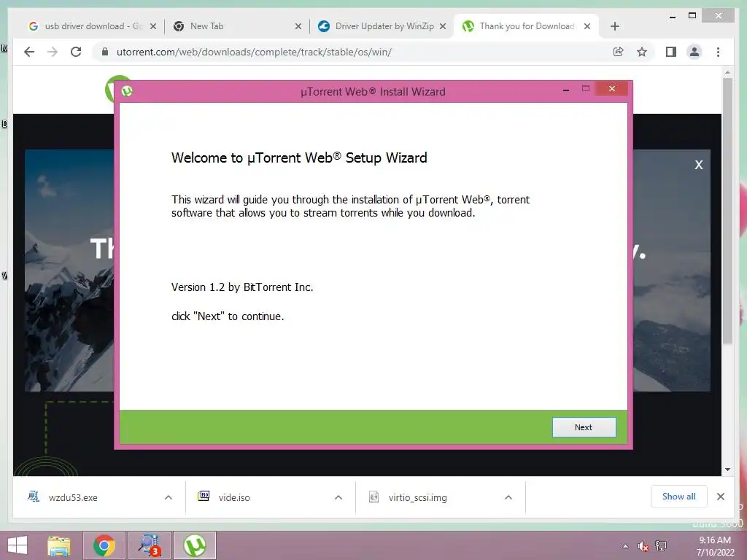Click the µTorrent logo in the wizard title bar
This screenshot has height=560, width=747.
[x=127, y=90]
